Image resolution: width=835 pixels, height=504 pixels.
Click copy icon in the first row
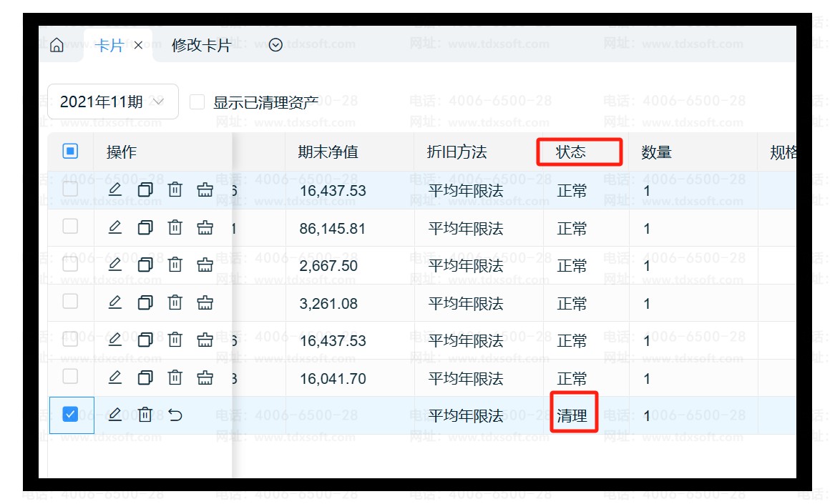tap(145, 190)
